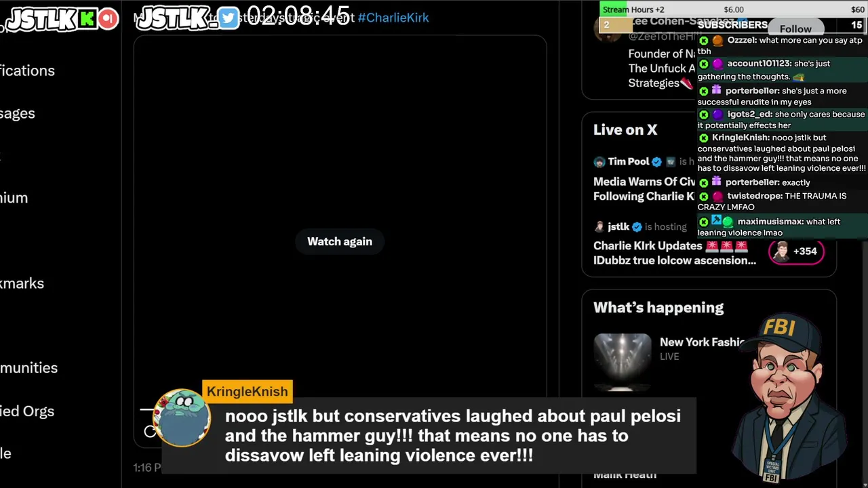Open the New York Fashion live thumbnail

pyautogui.click(x=623, y=362)
